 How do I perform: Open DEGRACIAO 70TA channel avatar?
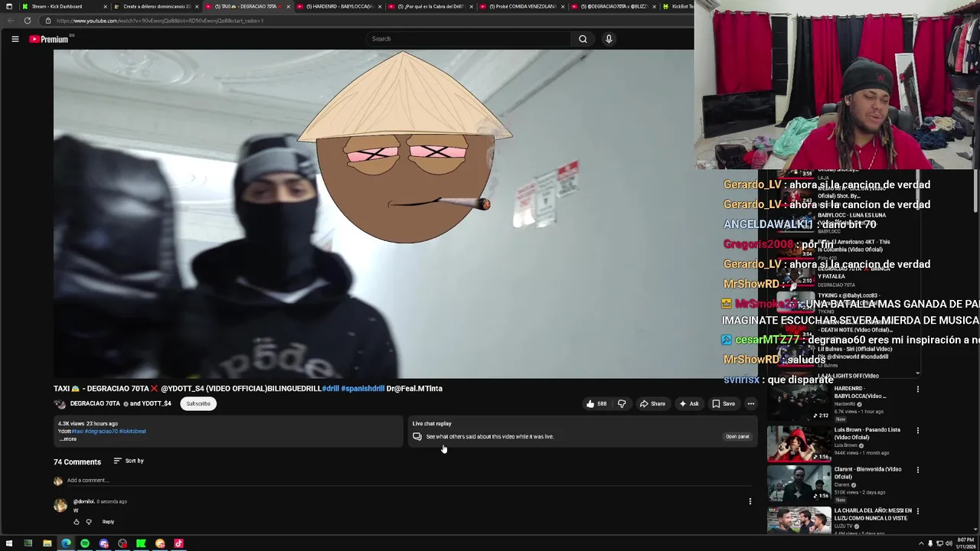click(60, 404)
